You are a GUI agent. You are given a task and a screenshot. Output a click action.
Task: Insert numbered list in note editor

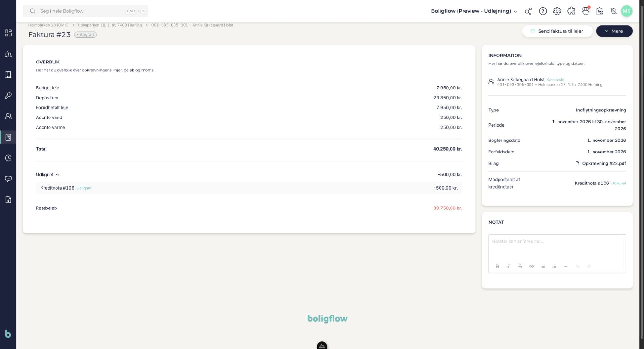(554, 266)
